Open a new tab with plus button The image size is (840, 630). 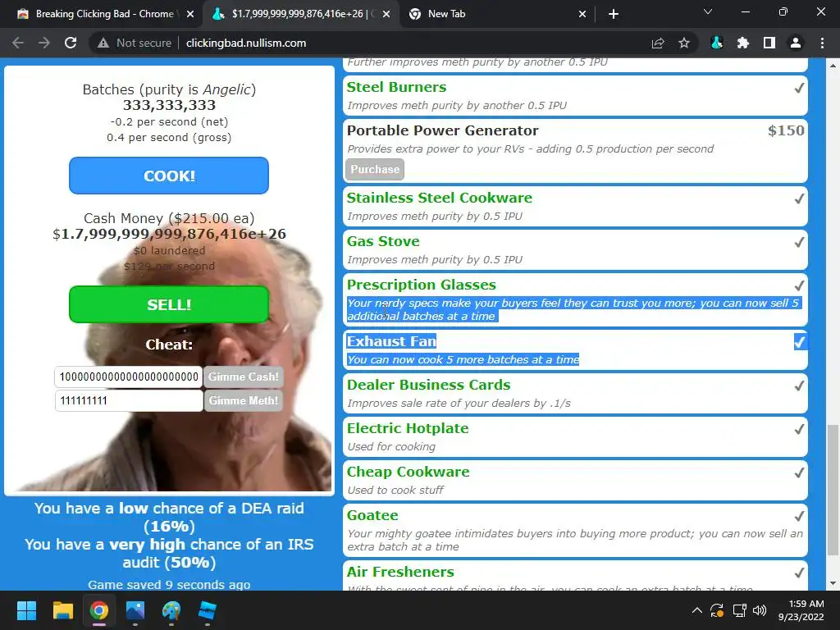tap(614, 14)
